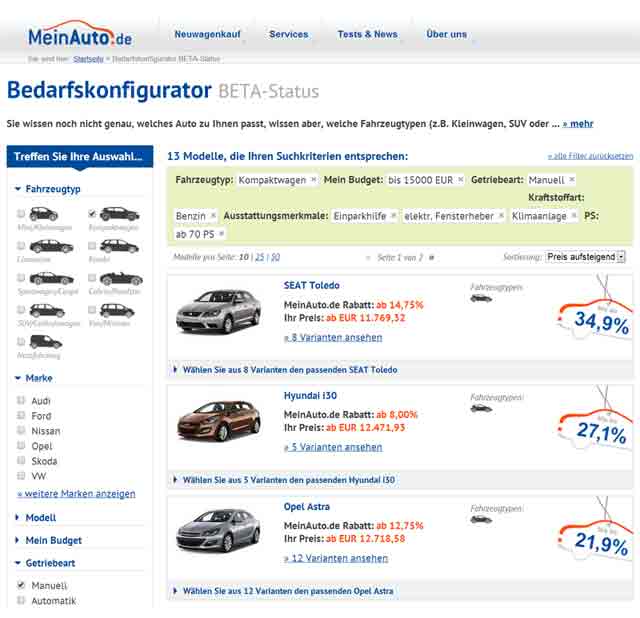
Task: Select the Van/Minivan car silhouette icon
Action: 117,311
